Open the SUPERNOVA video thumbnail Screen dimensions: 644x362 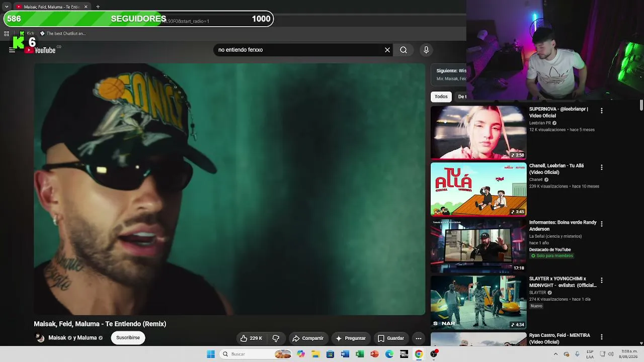pyautogui.click(x=478, y=132)
